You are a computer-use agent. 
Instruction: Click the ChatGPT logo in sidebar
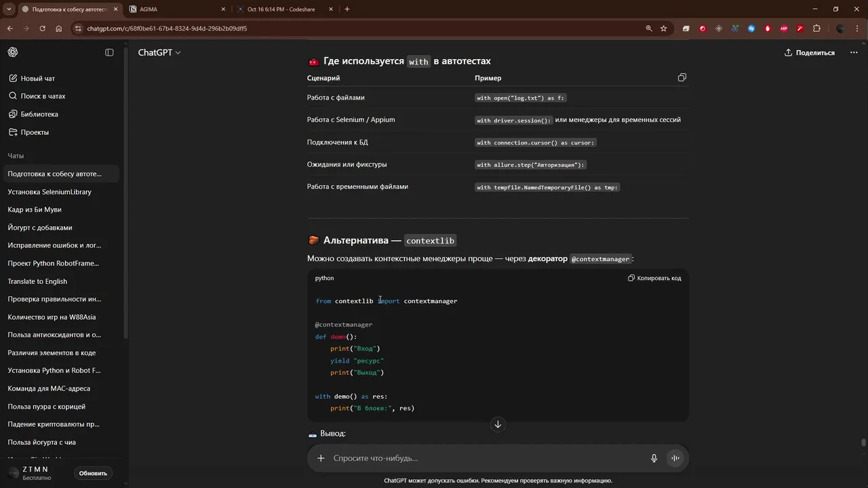click(13, 52)
